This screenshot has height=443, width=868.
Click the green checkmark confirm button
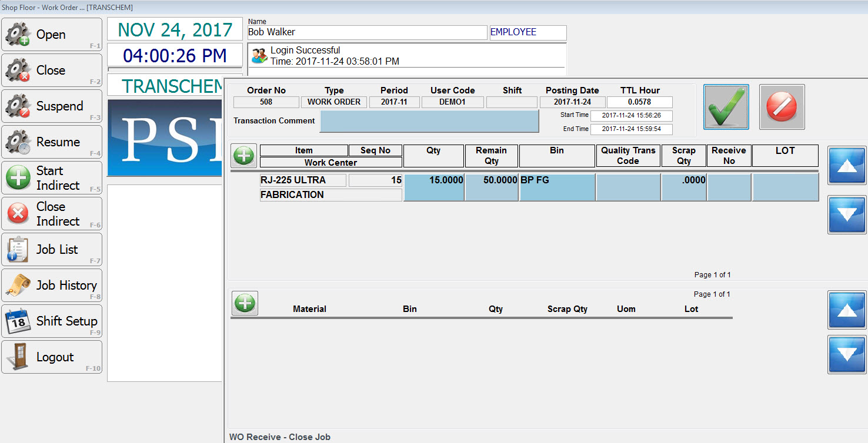726,107
